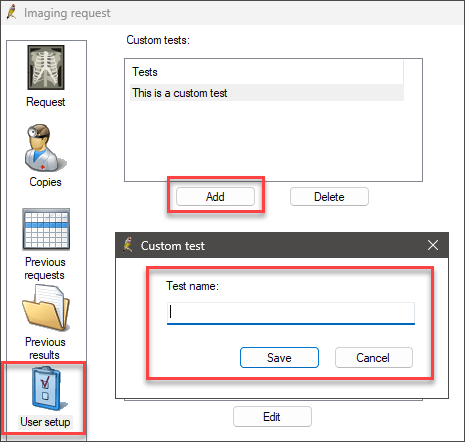
Task: Select the Copies doctor icon
Action: [46, 148]
